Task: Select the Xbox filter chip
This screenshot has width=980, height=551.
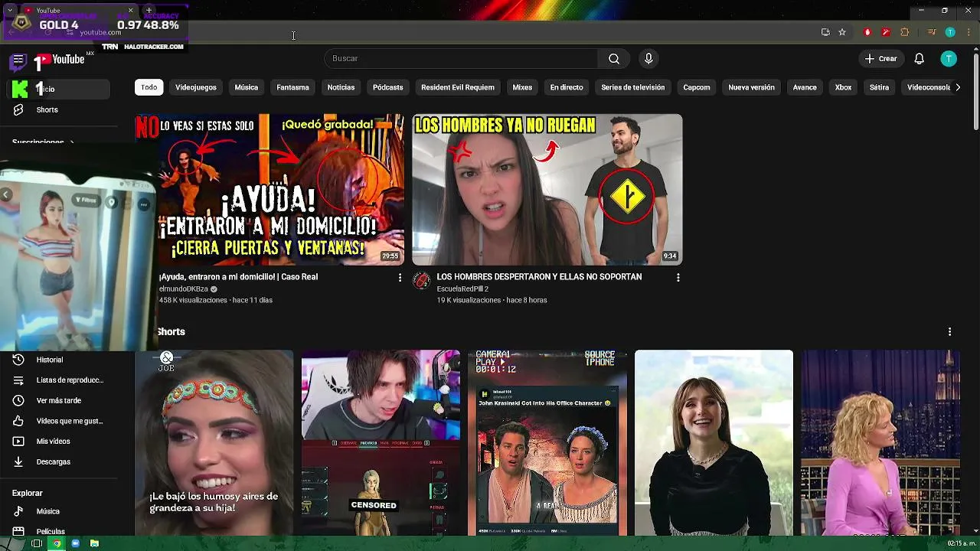Action: [x=843, y=87]
